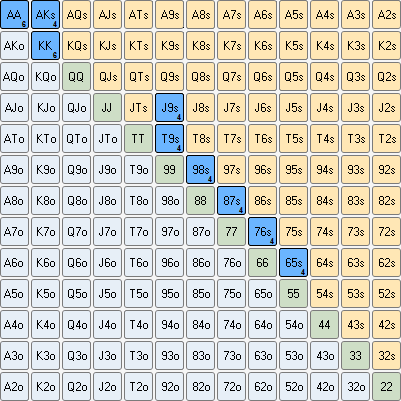
Task: Select the QQ pocket pair cell
Action: pyautogui.click(x=76, y=76)
